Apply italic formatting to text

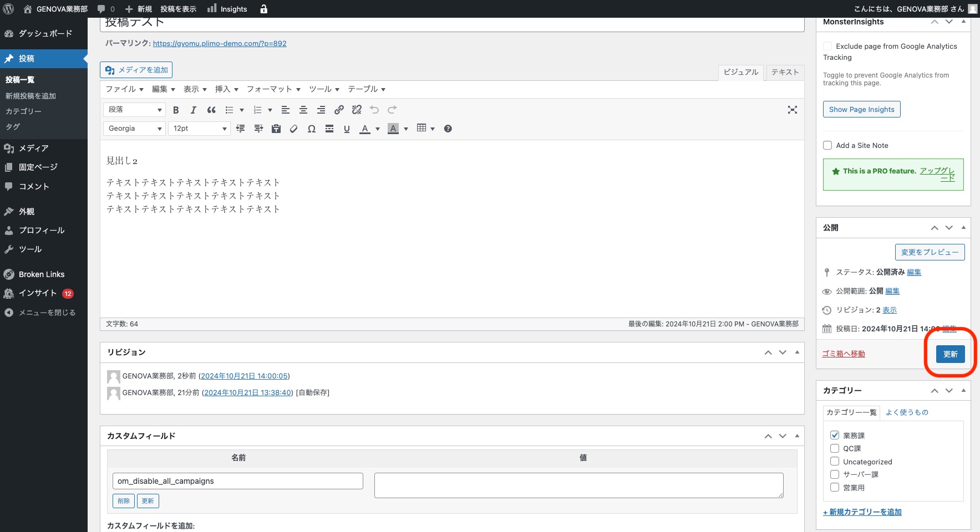193,110
